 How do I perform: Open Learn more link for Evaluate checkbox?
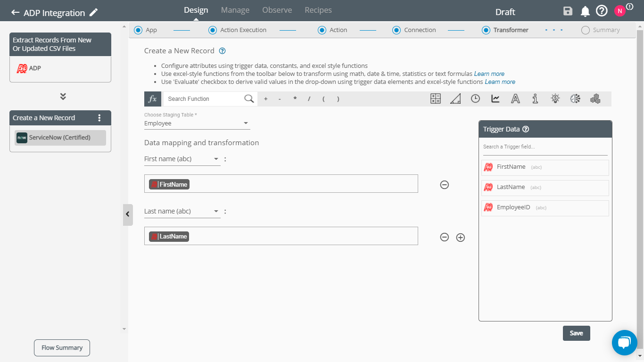point(500,82)
